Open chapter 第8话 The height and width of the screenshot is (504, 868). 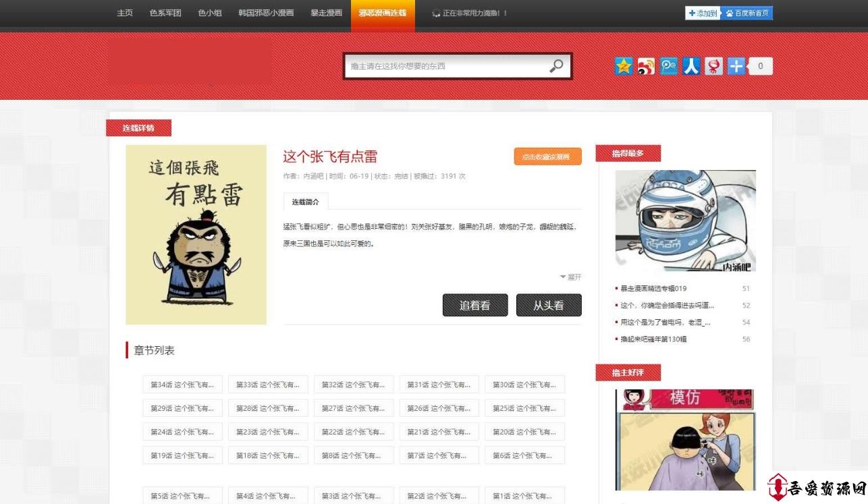tap(354, 455)
